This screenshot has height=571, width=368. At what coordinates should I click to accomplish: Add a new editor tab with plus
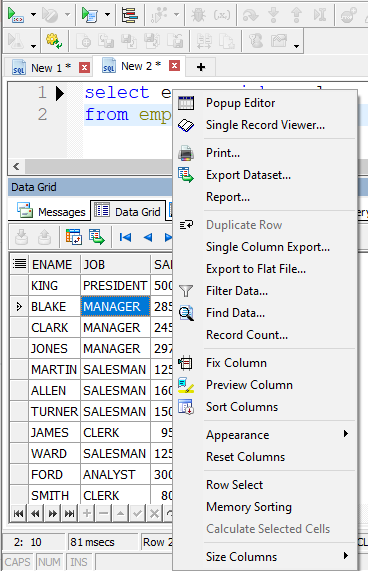tap(201, 67)
